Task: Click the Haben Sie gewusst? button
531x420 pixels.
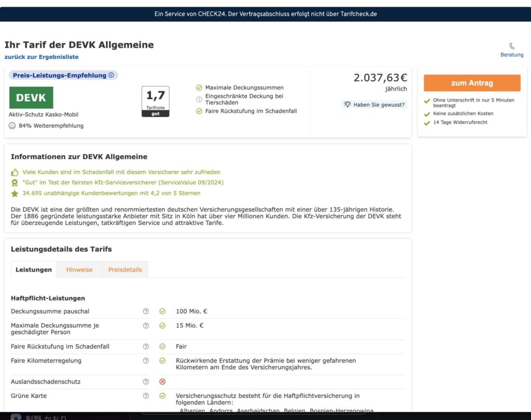Action: point(374,105)
